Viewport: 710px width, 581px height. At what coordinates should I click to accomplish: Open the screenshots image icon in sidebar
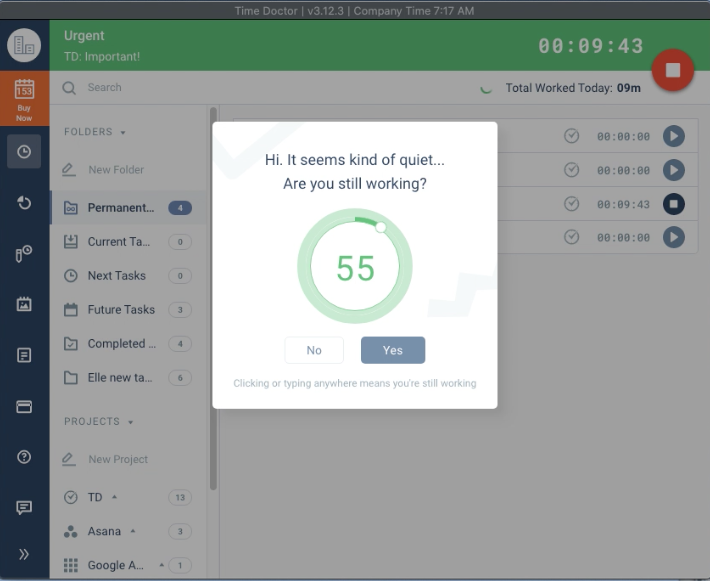tap(24, 304)
